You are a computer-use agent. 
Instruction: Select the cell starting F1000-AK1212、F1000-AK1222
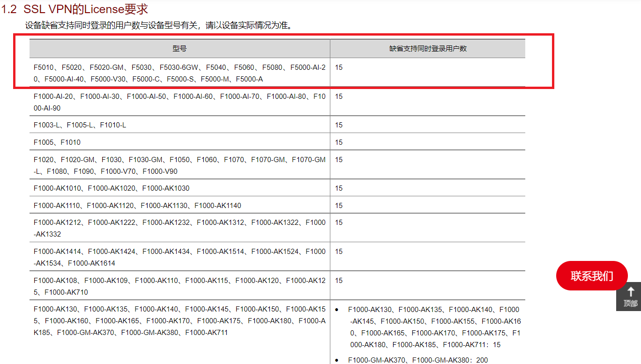click(x=179, y=228)
